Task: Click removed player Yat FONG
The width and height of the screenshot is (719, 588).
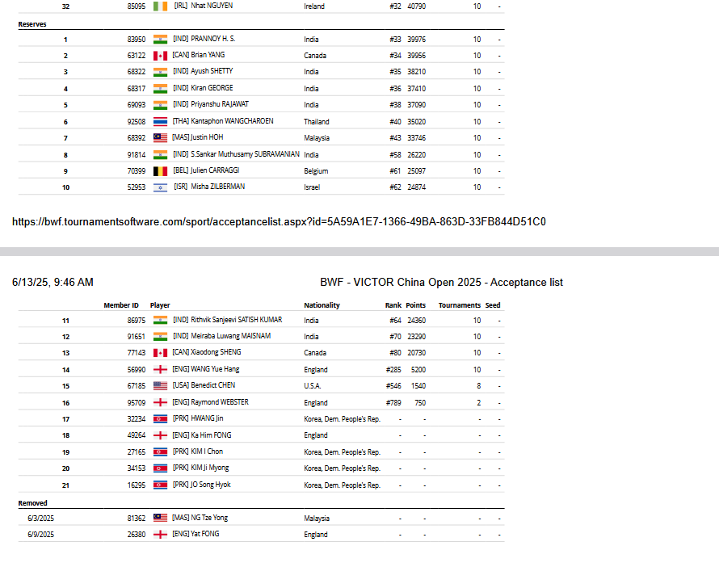Action: click(205, 533)
